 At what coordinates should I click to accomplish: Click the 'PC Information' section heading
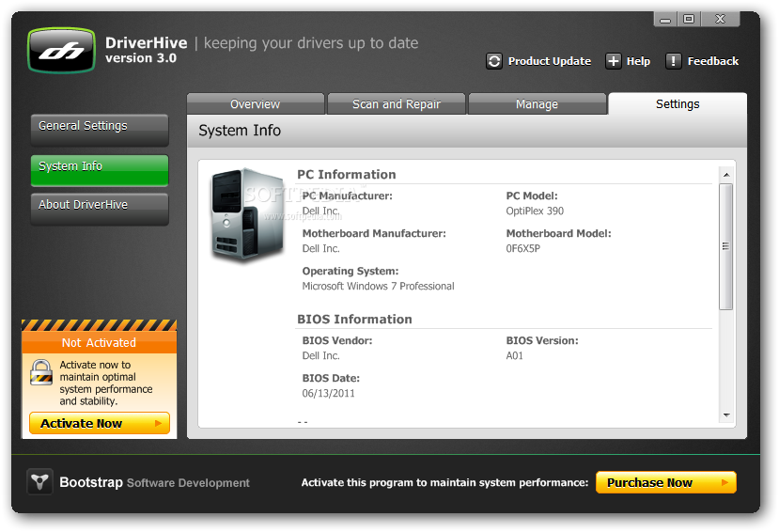(347, 174)
